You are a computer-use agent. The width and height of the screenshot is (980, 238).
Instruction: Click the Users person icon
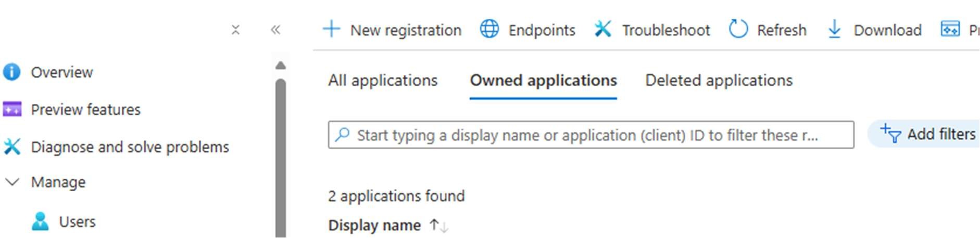[40, 222]
